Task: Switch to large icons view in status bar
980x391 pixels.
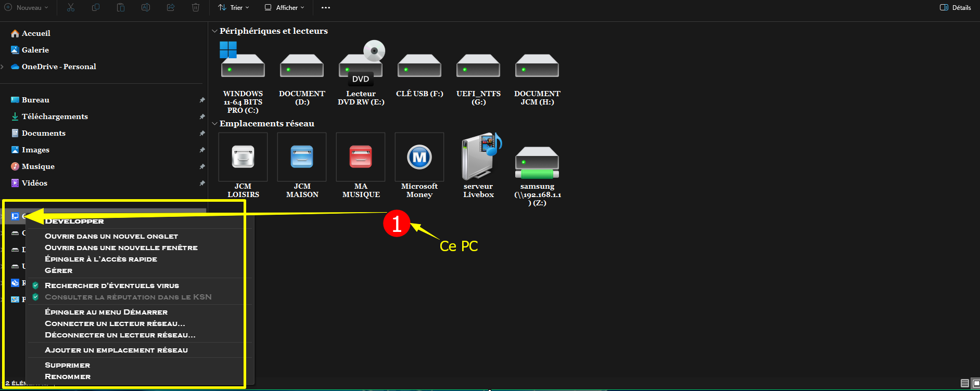Action: pyautogui.click(x=976, y=383)
